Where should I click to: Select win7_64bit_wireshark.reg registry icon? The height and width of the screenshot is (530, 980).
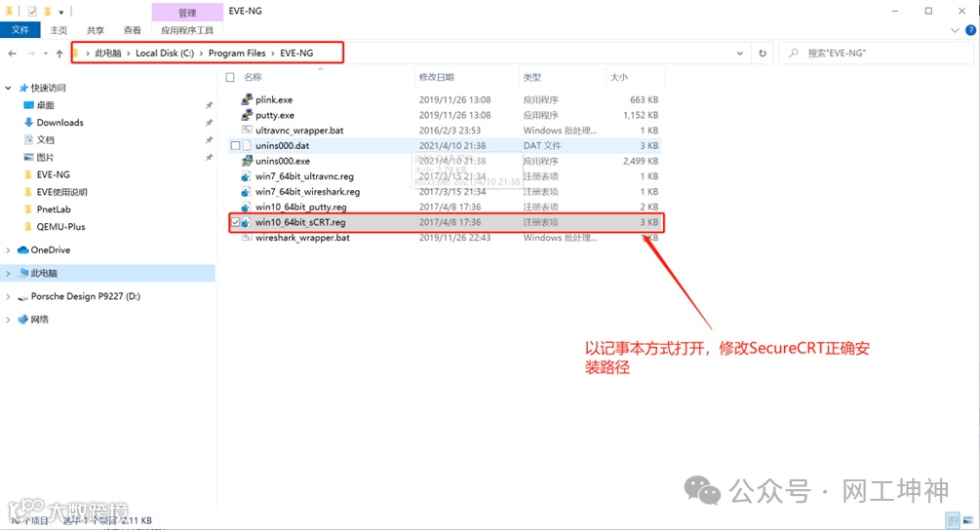(247, 192)
